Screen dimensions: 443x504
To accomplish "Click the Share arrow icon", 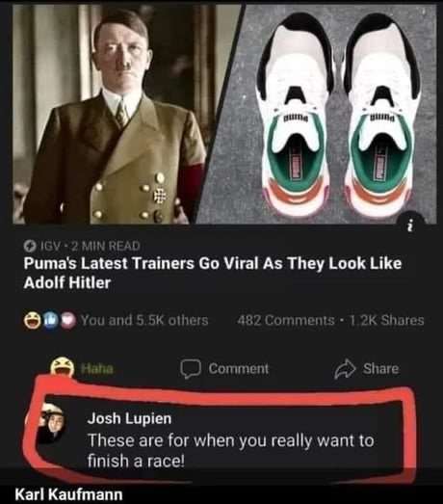I will 345,369.
